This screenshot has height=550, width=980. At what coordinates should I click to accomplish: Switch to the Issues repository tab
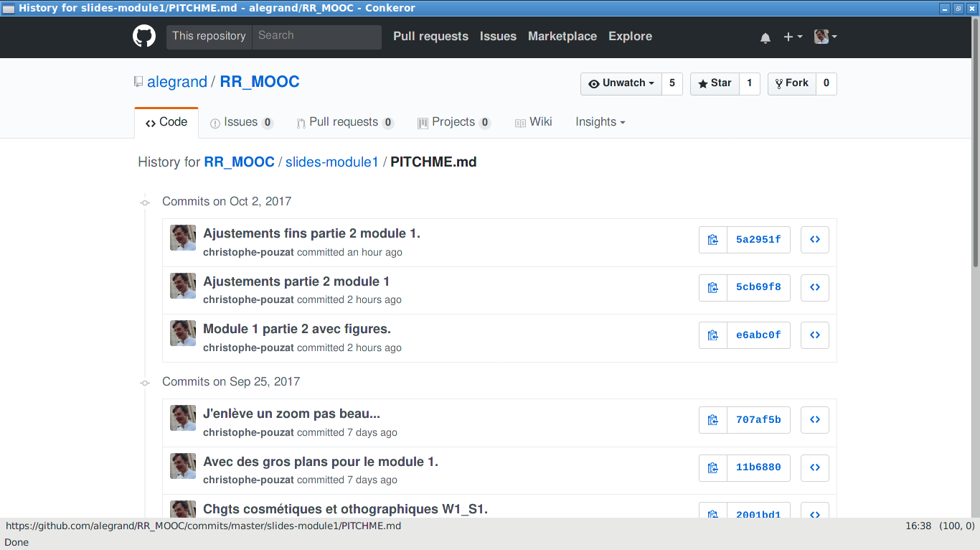point(240,122)
